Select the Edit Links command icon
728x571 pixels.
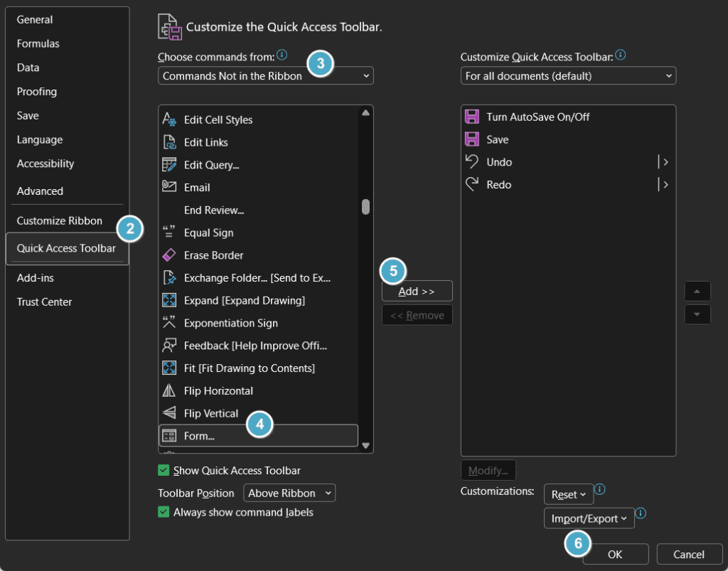click(x=169, y=142)
